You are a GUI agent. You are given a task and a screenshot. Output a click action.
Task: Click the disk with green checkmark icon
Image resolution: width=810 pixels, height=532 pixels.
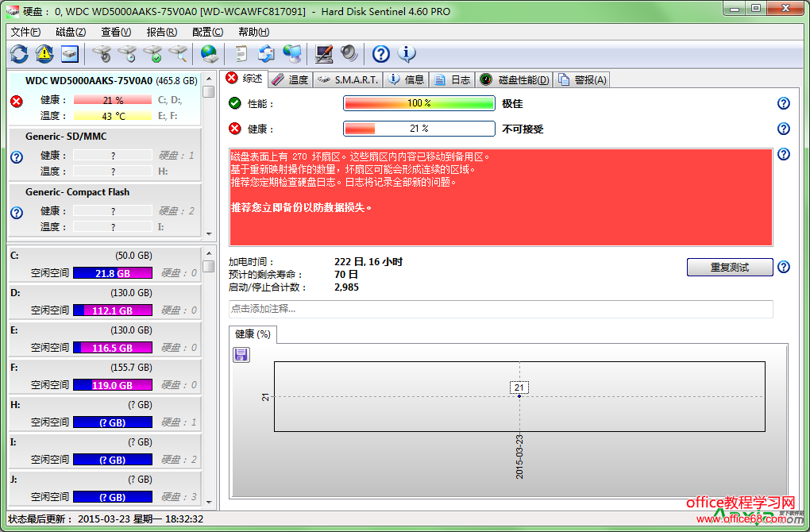point(153,54)
